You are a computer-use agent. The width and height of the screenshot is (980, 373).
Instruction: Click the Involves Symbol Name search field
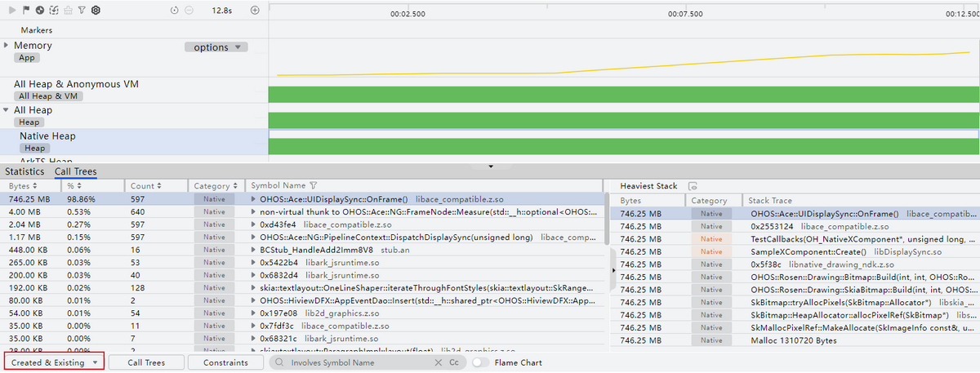tap(359, 362)
